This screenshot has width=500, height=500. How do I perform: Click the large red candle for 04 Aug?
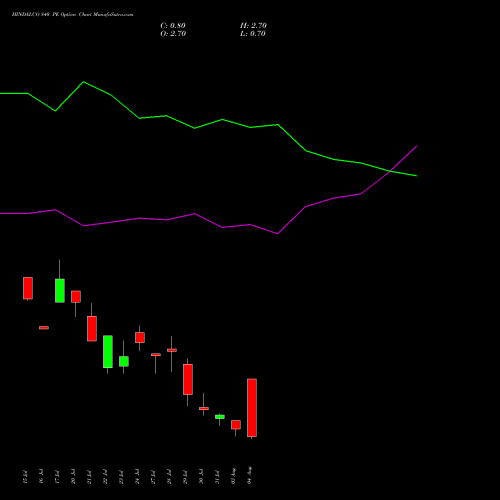pos(252,408)
